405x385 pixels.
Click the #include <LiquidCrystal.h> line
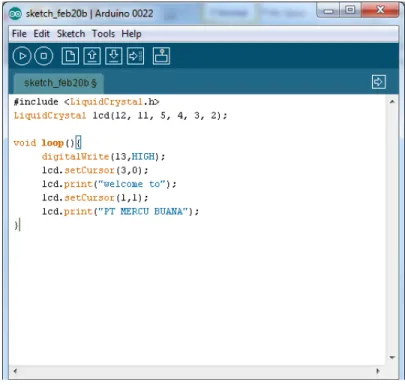click(x=86, y=102)
